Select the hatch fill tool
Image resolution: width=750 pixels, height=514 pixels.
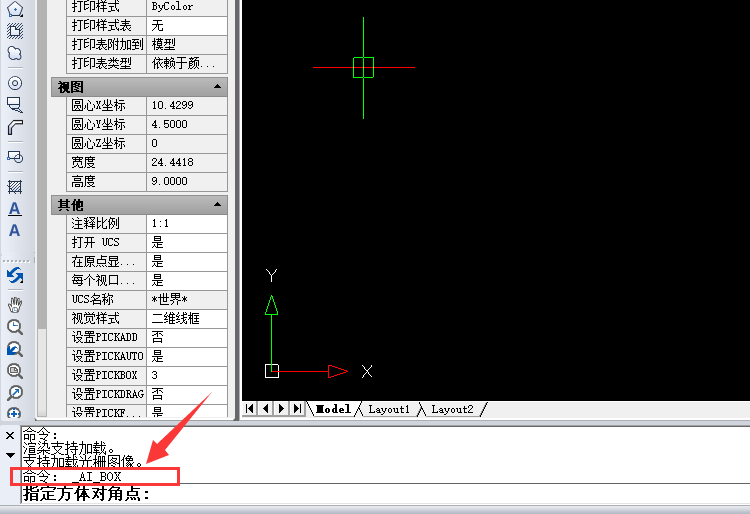15,187
